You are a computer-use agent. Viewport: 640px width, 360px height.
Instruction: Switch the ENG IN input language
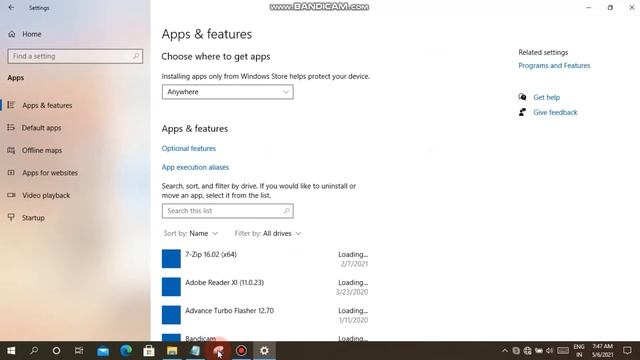click(579, 351)
